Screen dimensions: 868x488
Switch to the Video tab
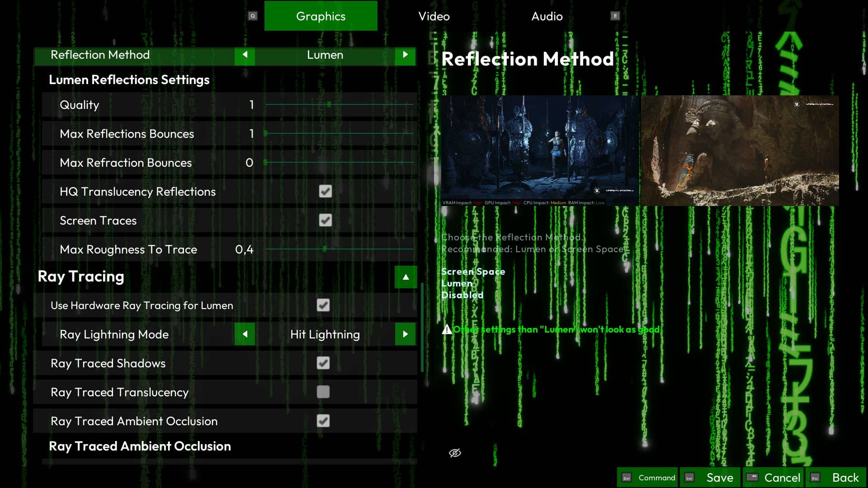(434, 16)
